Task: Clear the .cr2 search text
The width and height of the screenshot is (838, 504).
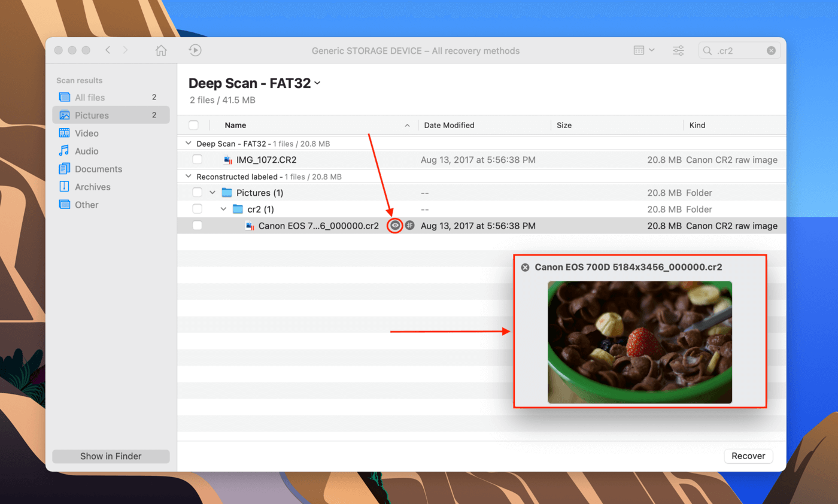Action: (772, 51)
